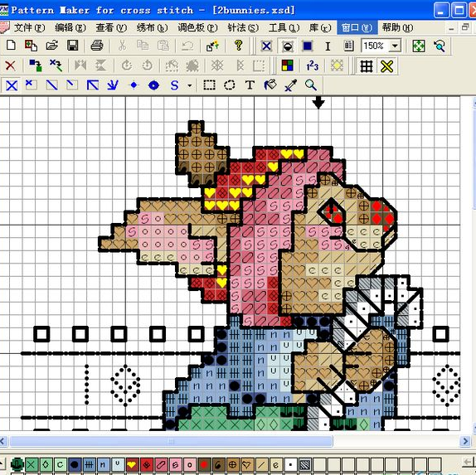The image size is (476, 475).
Task: Toggle the grid display button
Action: click(x=366, y=65)
